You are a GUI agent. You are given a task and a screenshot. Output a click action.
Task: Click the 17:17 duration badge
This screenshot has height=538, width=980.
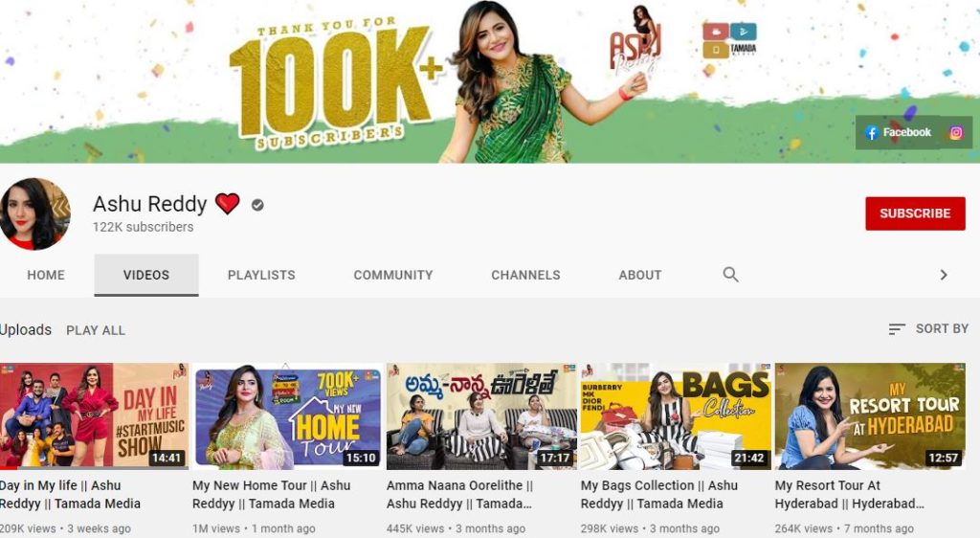(x=555, y=458)
